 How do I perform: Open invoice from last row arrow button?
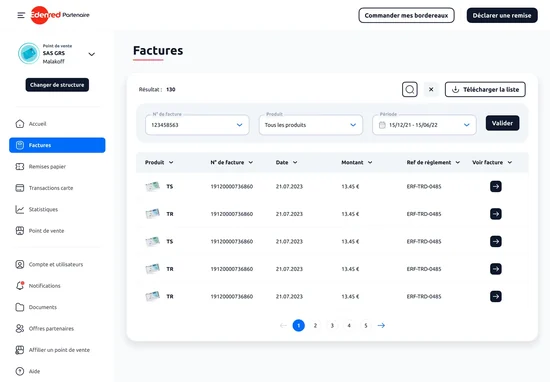click(496, 296)
